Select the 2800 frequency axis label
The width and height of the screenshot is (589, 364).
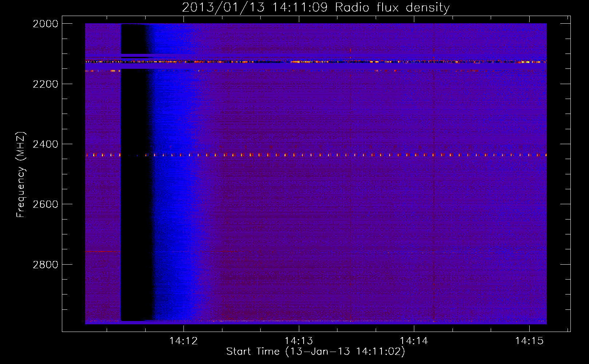[46, 265]
